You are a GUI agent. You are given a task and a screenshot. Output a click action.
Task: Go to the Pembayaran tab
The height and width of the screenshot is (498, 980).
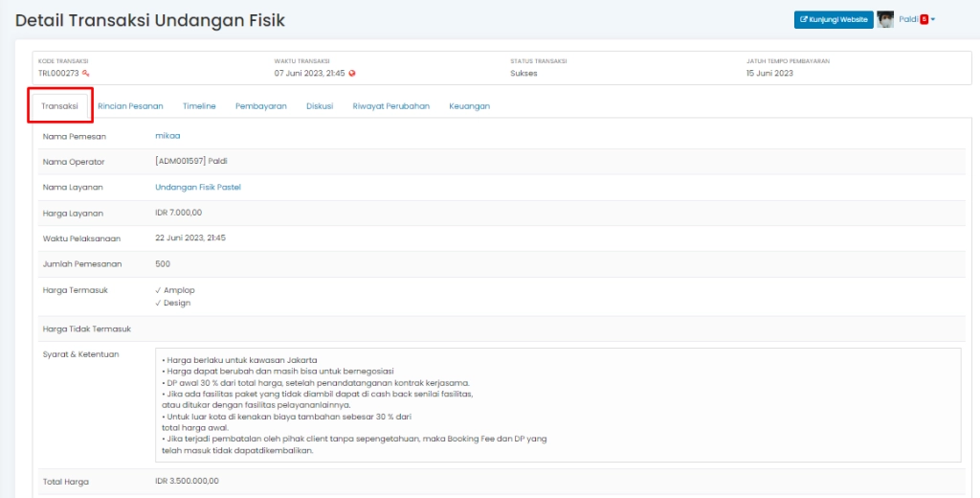pos(261,106)
